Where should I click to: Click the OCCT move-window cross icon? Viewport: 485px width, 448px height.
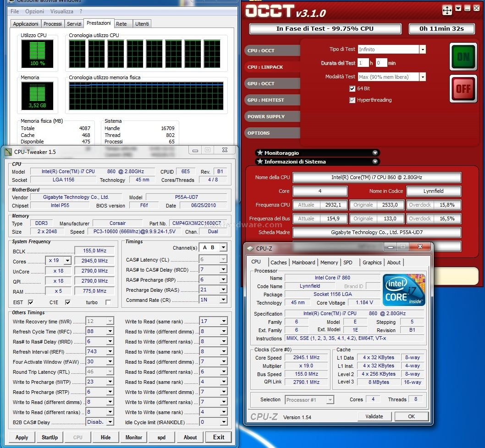pos(447,10)
